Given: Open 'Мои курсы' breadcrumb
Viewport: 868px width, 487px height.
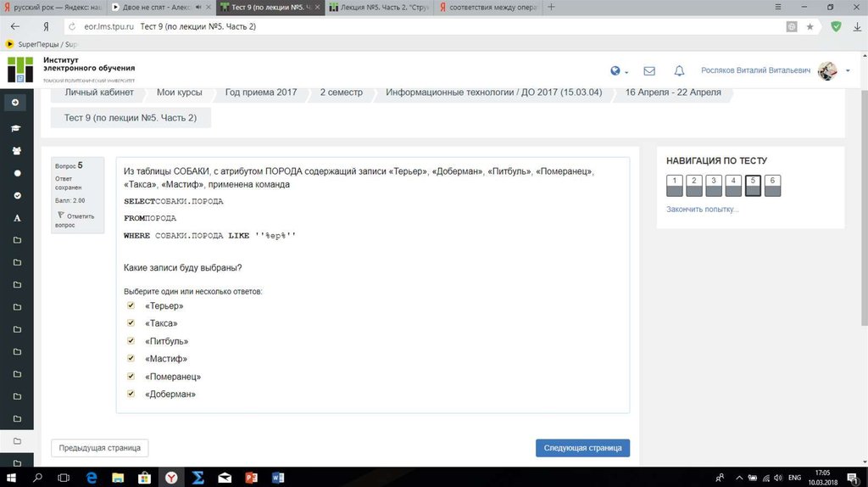Looking at the screenshot, I should tap(180, 92).
